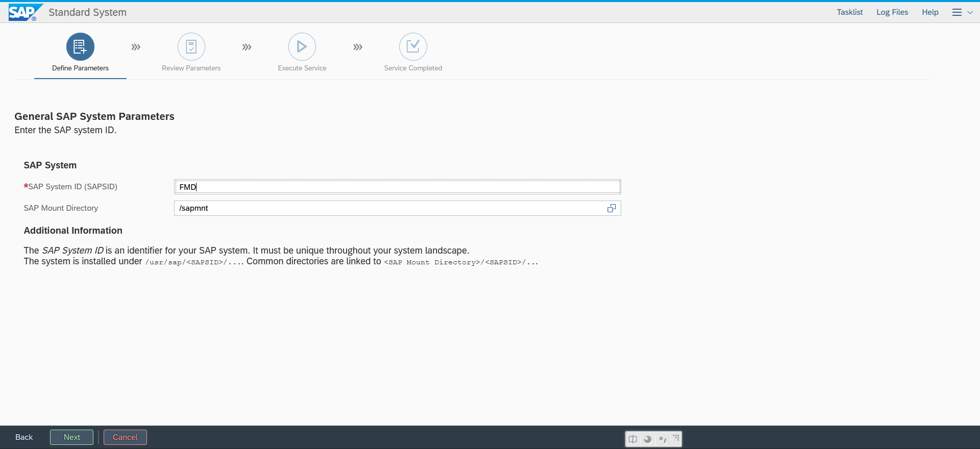980x449 pixels.
Task: Select the Service Completed step icon
Action: point(413,47)
